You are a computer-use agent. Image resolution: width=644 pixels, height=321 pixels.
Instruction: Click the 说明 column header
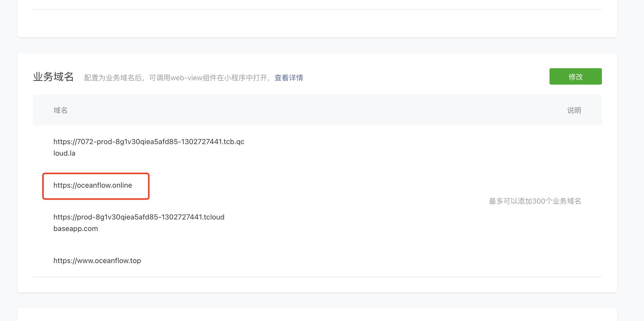click(x=574, y=110)
